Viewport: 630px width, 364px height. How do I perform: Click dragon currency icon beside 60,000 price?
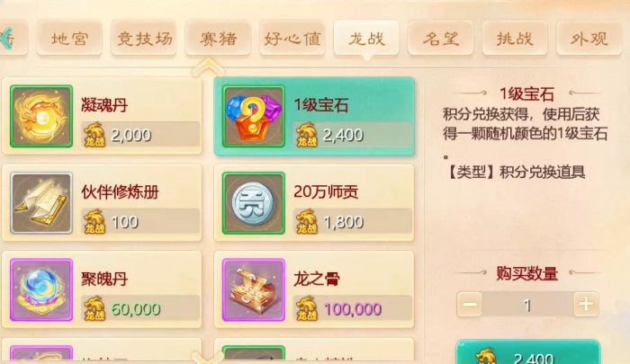[94, 308]
